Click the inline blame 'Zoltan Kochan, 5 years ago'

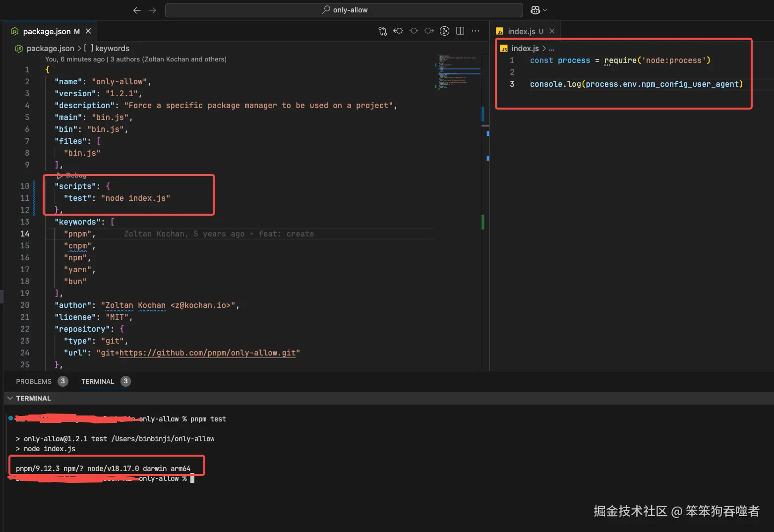184,234
